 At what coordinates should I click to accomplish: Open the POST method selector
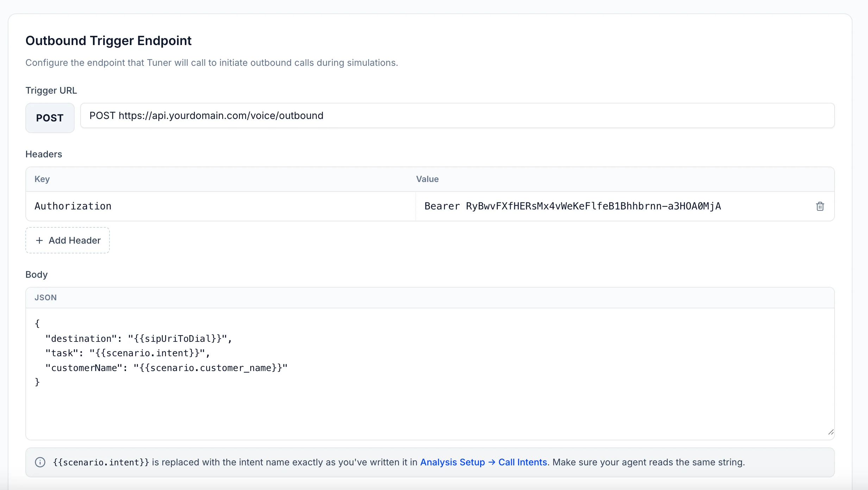click(x=50, y=118)
